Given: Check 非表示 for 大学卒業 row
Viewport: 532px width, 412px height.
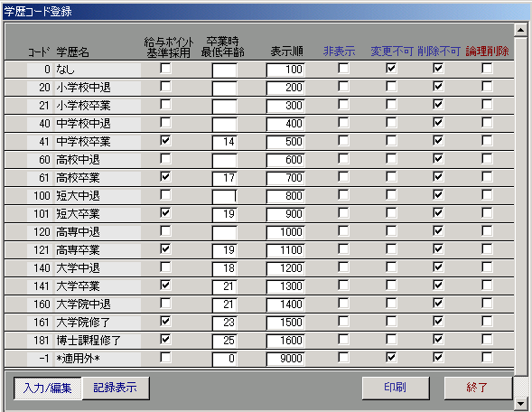Looking at the screenshot, I should 343,286.
